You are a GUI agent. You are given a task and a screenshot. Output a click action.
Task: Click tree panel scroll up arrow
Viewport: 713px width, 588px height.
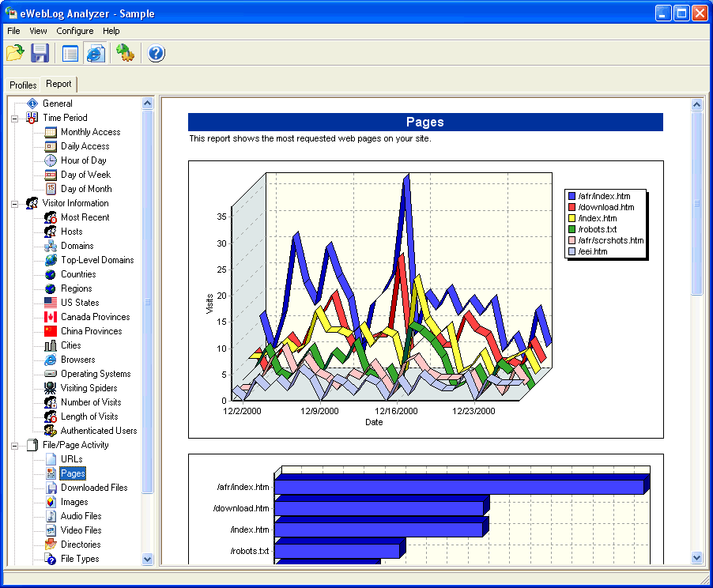[x=147, y=104]
